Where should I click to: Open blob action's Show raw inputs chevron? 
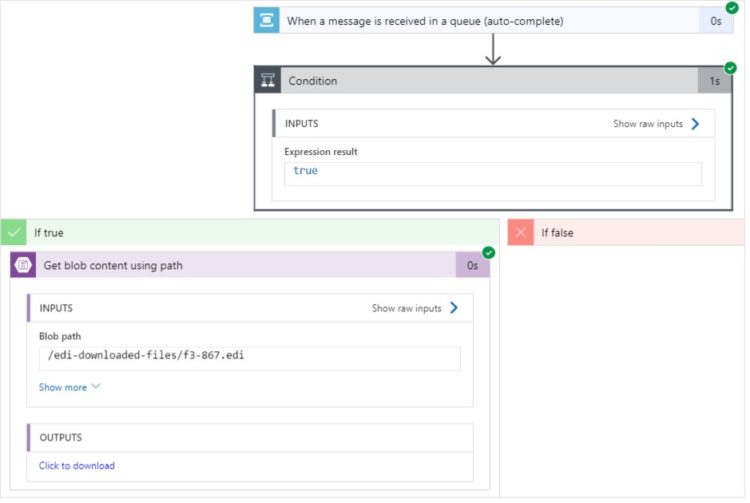click(454, 308)
